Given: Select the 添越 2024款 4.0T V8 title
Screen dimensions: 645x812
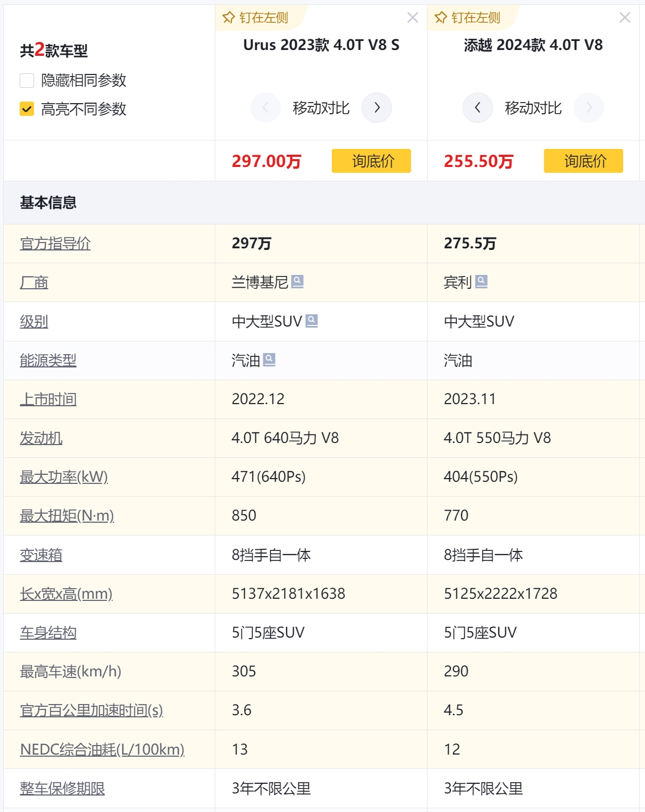Looking at the screenshot, I should 533,45.
